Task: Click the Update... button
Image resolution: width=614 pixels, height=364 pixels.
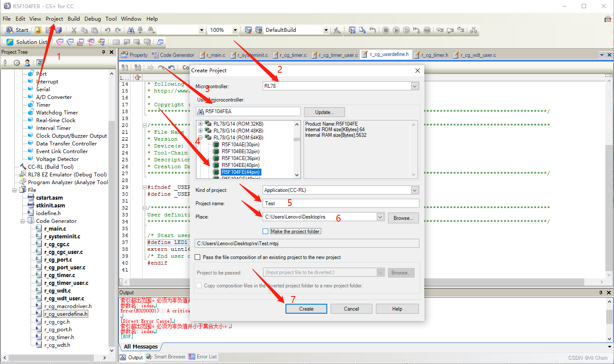Action: click(325, 112)
